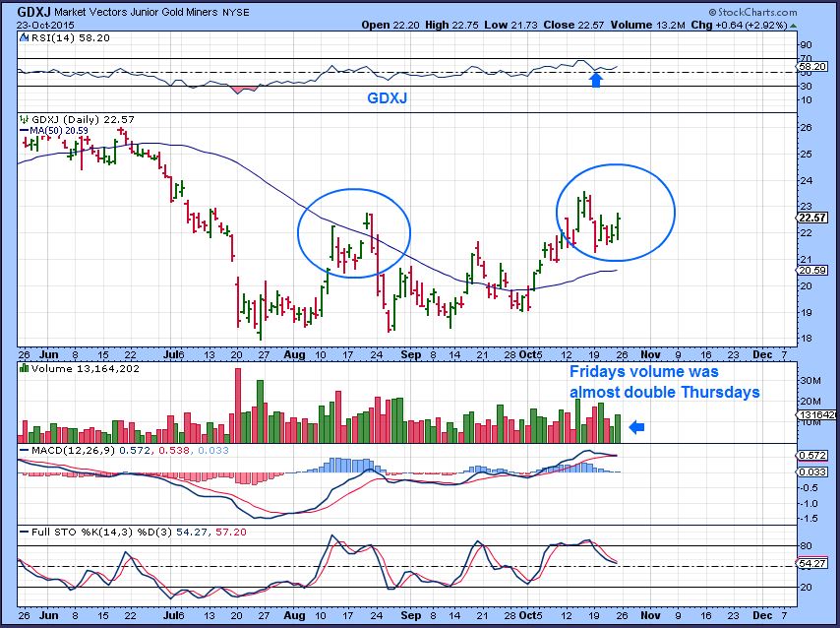
Task: Click 'Market Vectors Junior Gold Miners' title
Action: [136, 12]
